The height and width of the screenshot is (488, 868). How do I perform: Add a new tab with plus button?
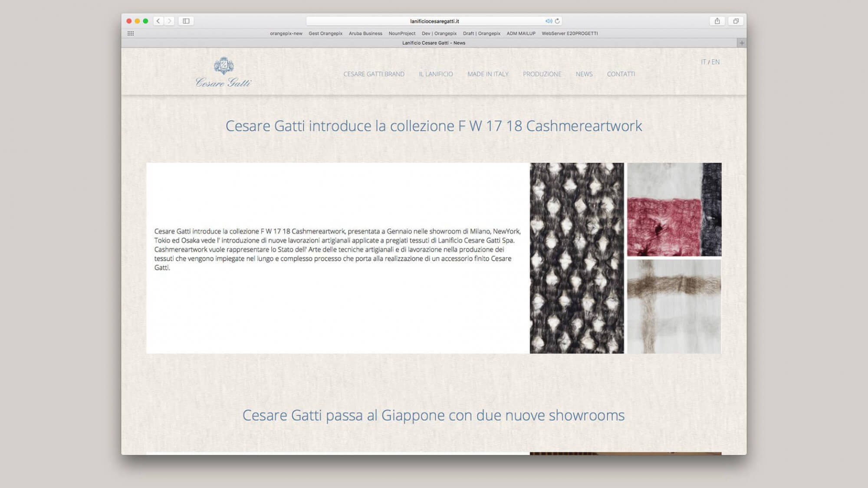742,43
